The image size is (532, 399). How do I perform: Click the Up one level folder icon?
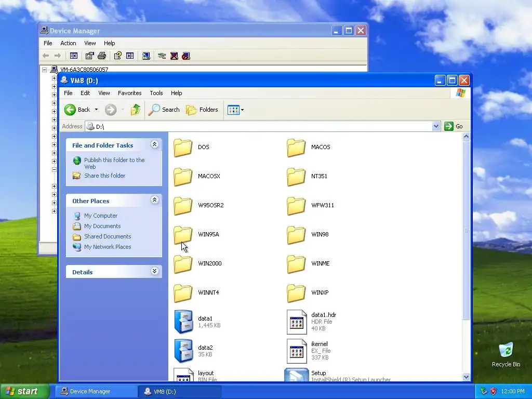(136, 110)
